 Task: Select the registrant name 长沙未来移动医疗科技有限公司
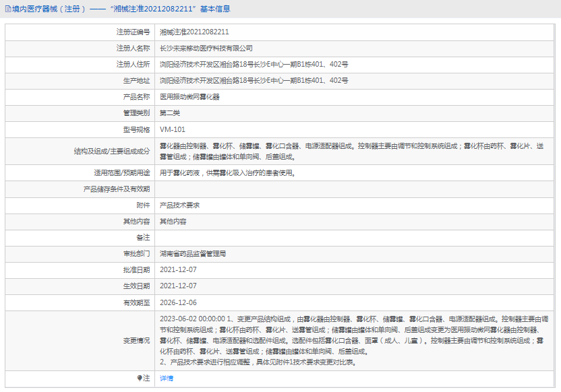pyautogui.click(x=206, y=48)
